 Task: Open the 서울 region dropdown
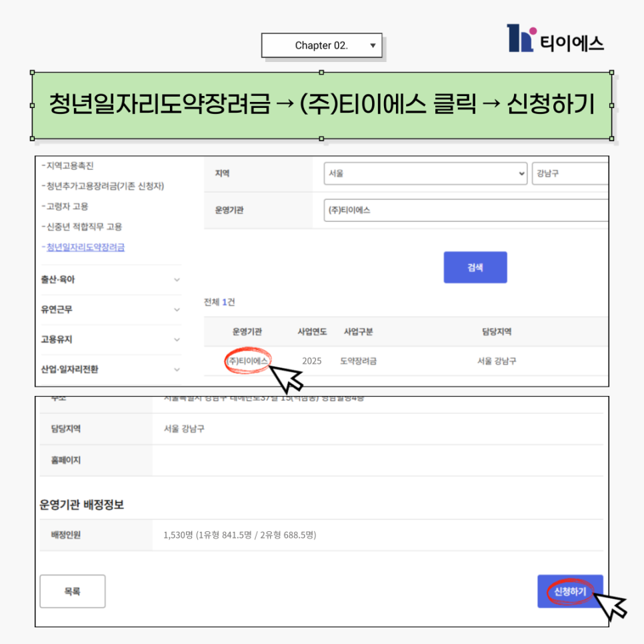pyautogui.click(x=425, y=173)
